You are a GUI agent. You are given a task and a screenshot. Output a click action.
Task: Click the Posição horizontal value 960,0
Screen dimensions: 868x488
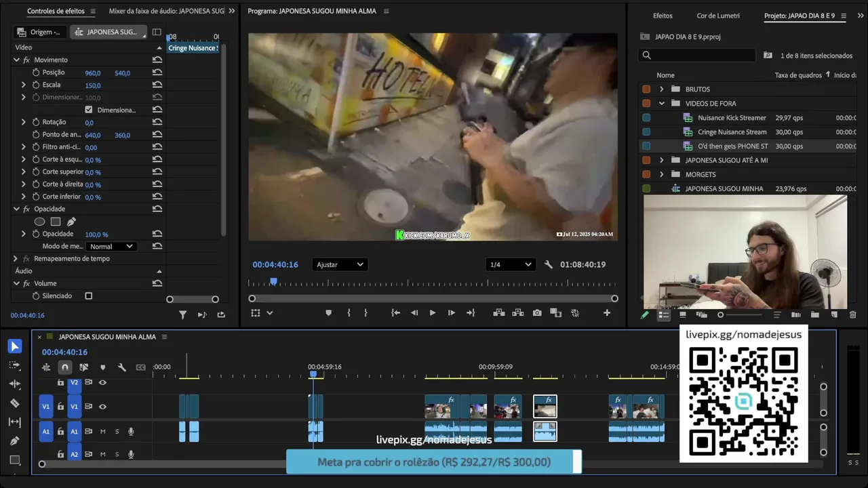(93, 73)
